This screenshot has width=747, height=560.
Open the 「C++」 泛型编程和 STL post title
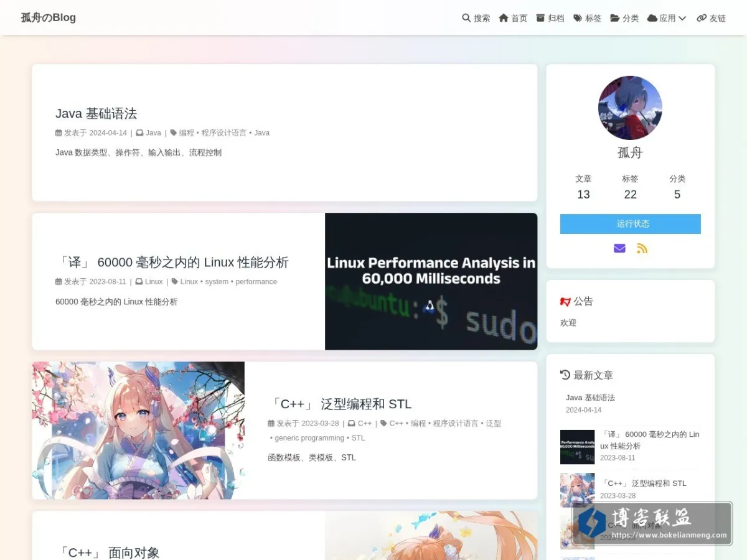pos(340,404)
